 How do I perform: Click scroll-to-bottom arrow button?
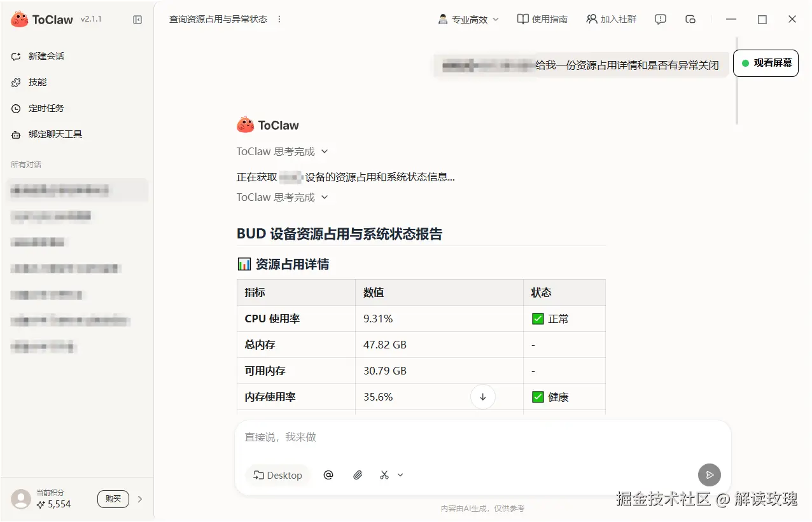[483, 397]
